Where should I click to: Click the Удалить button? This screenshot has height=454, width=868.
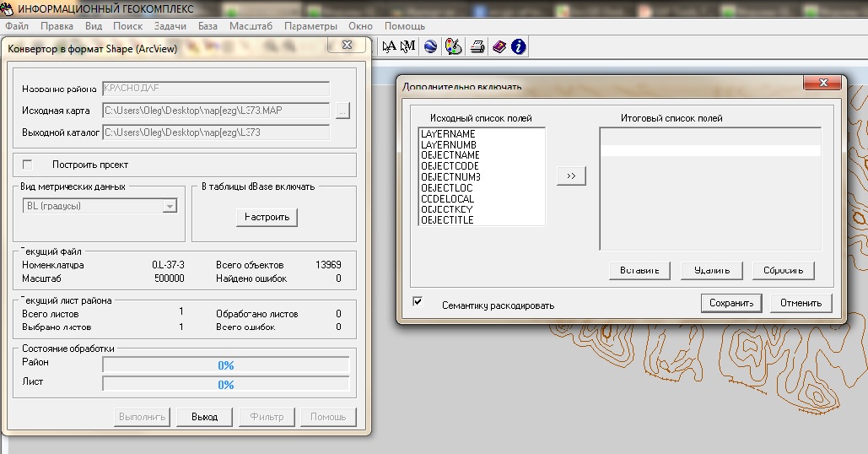(x=711, y=270)
